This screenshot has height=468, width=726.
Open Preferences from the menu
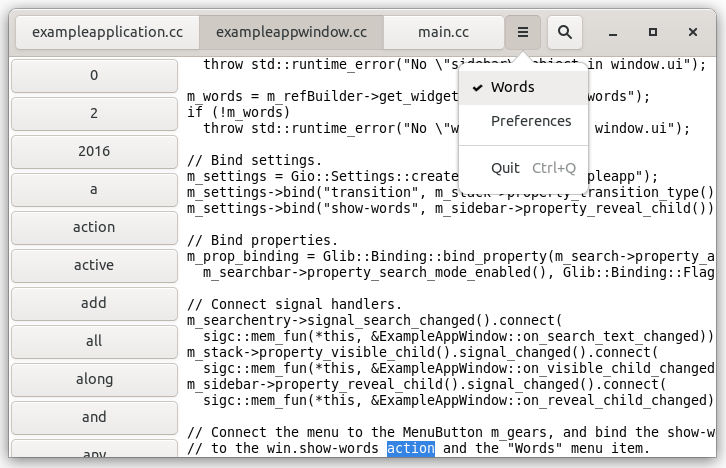[530, 121]
